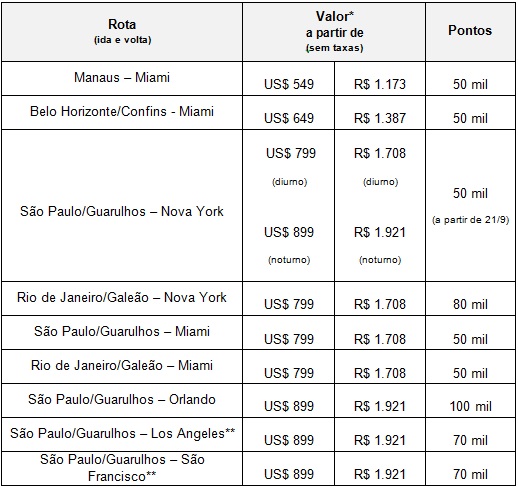The height and width of the screenshot is (488, 518).
Task: Click São Paulo/Guarulhos – Los Angeles route
Action: [122, 434]
